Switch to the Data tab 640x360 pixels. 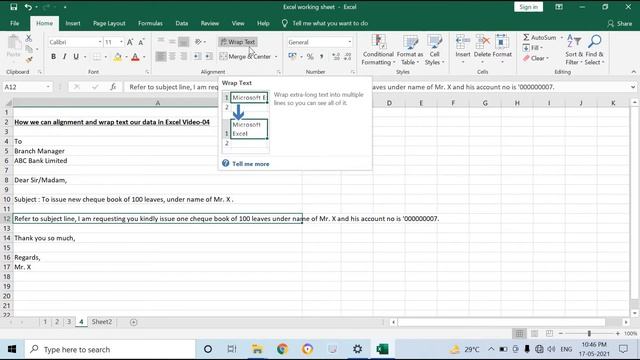182,23
